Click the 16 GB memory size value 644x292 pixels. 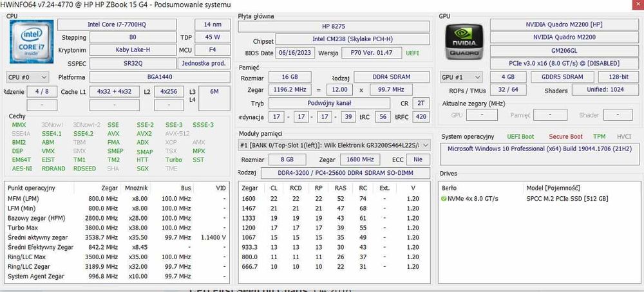[290, 77]
